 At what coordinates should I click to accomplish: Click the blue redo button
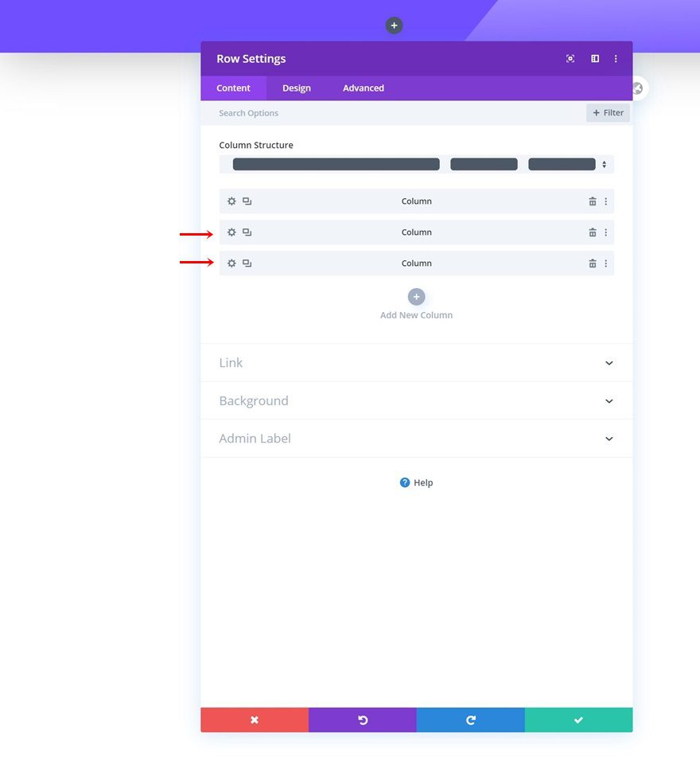point(470,719)
